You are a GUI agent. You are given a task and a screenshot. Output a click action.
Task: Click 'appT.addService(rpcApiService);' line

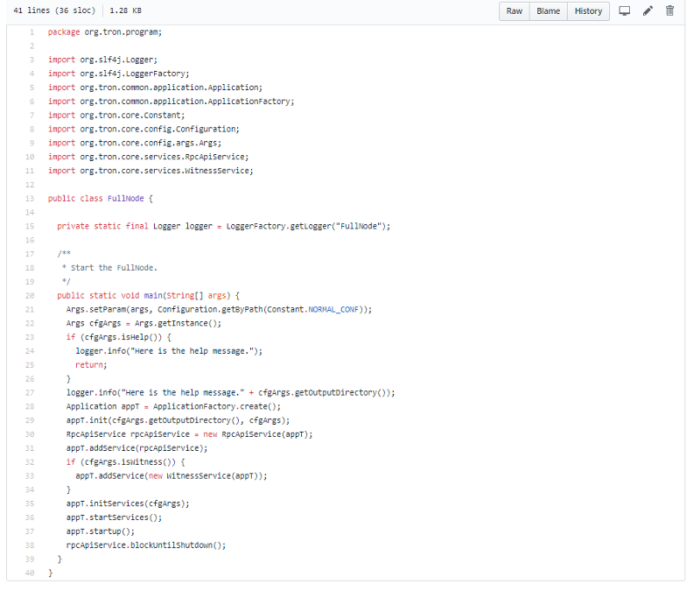[137, 448]
